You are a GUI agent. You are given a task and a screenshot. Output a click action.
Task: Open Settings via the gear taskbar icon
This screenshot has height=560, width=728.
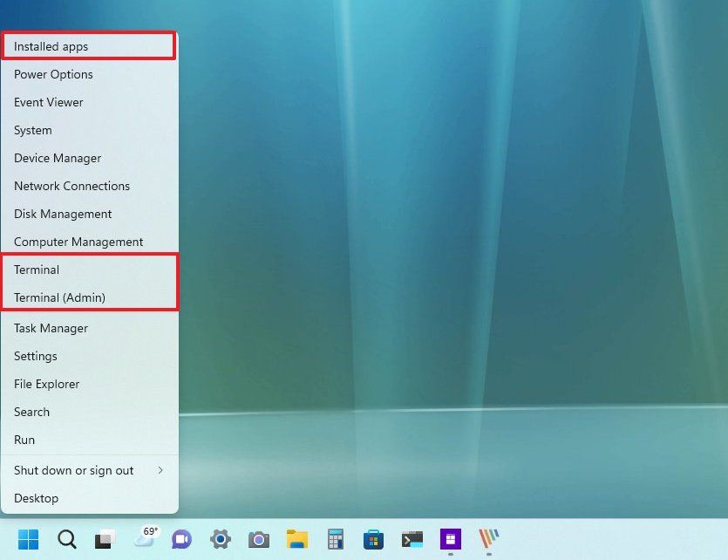click(x=220, y=540)
